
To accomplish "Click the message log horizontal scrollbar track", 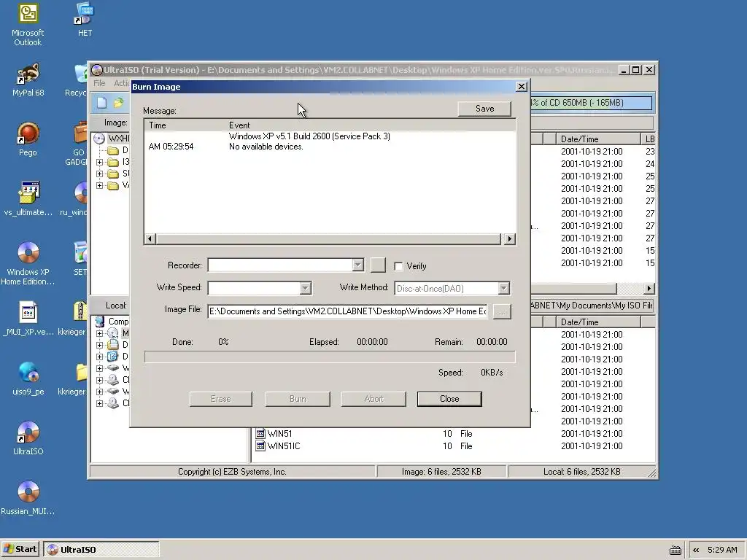I will coord(328,238).
